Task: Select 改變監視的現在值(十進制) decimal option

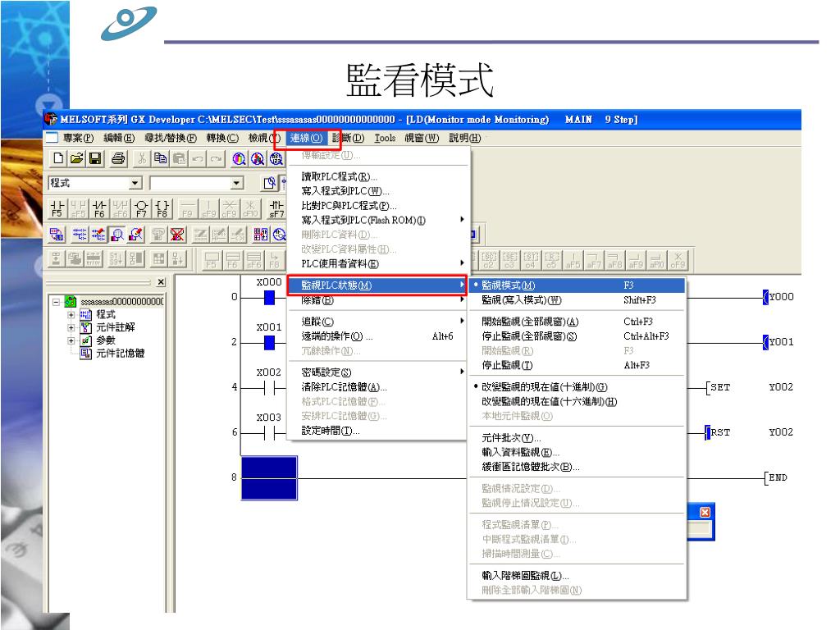Action: (x=577, y=387)
